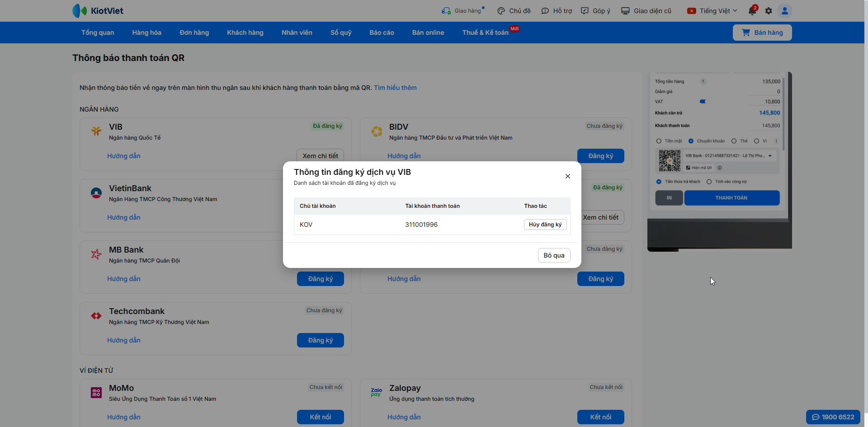868x427 pixels.
Task: Open Hướng dẫn link for VietinBank
Action: (x=124, y=217)
